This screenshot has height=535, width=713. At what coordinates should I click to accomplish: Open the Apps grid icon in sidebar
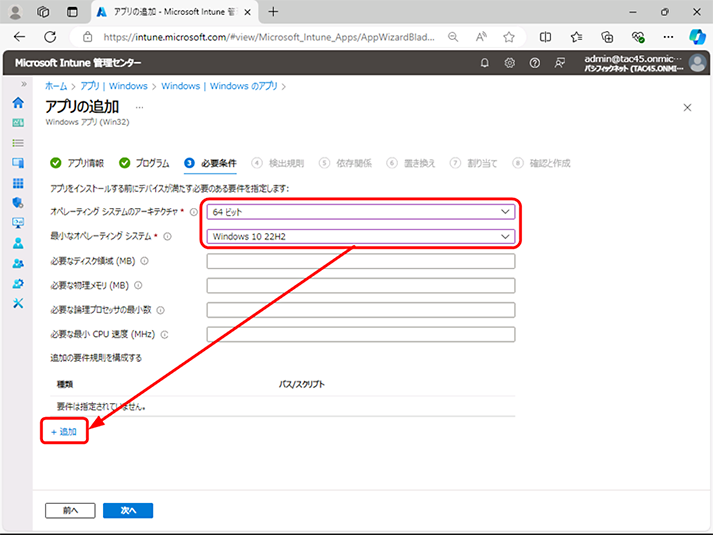pyautogui.click(x=18, y=183)
